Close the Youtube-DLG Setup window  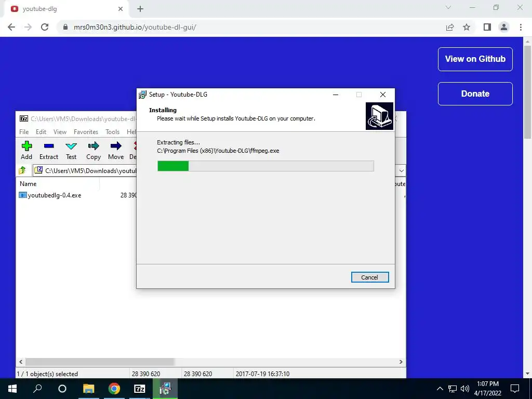pos(383,95)
